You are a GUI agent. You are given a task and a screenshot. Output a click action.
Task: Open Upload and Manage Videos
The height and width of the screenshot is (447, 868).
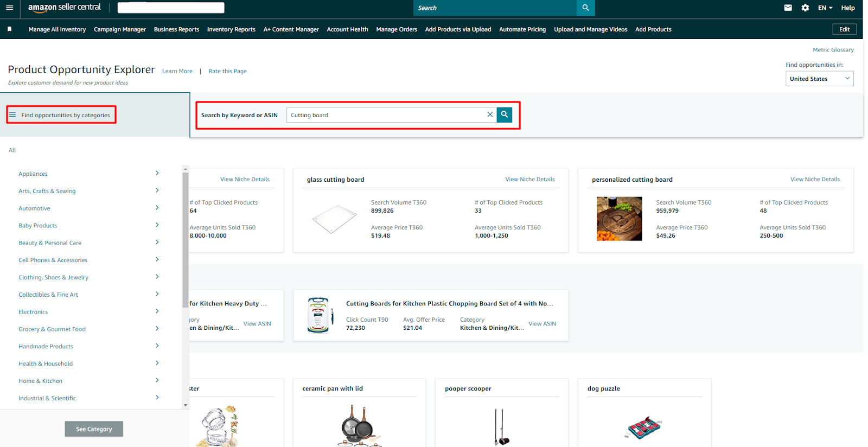tap(591, 29)
